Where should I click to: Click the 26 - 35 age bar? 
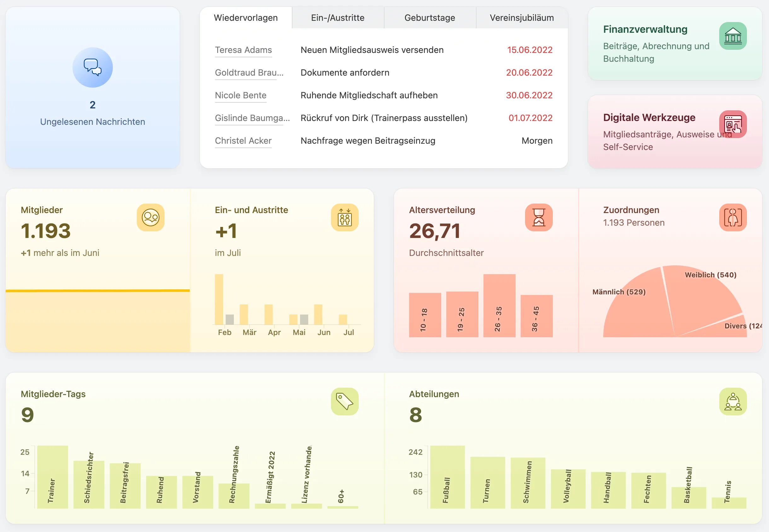click(x=499, y=306)
